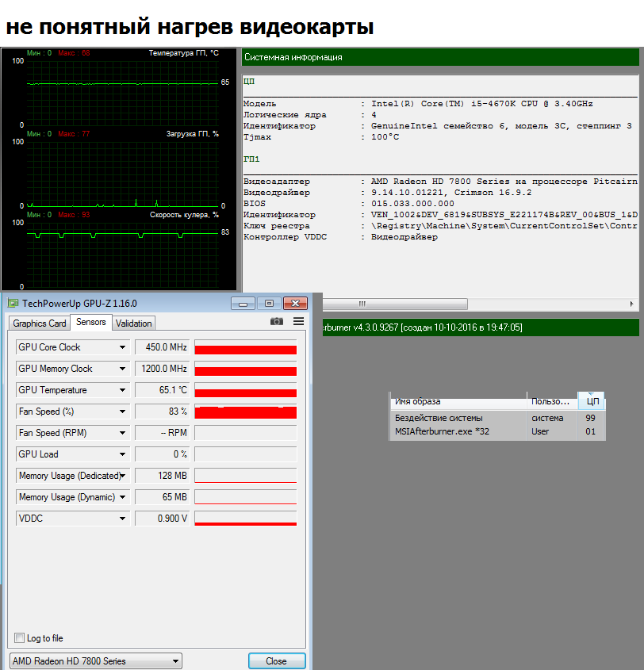Enable the Log to file checkbox
The height and width of the screenshot is (670, 644).
click(x=20, y=638)
